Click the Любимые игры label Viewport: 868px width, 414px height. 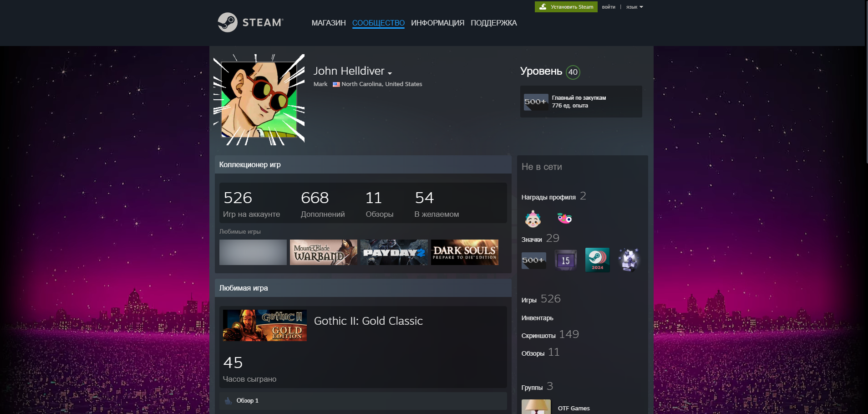pos(240,232)
